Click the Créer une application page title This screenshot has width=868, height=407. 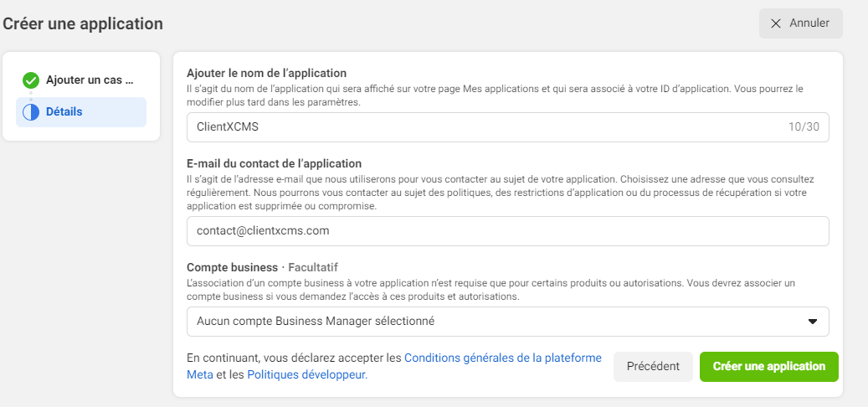pyautogui.click(x=83, y=23)
